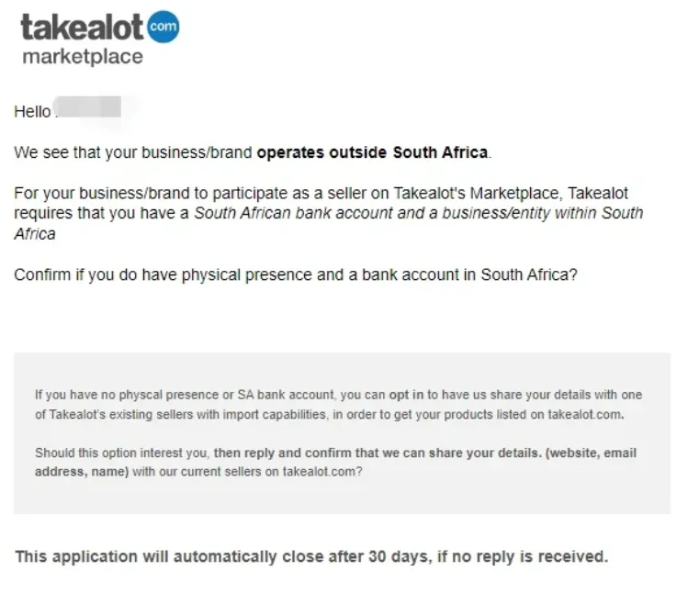Click "If you have no physcal presence" text
The width and height of the screenshot is (688, 616).
click(x=127, y=396)
